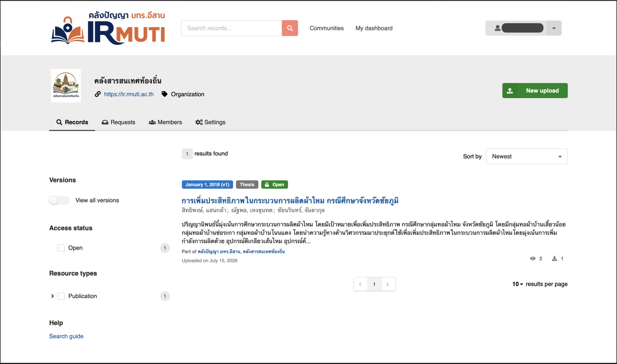This screenshot has height=364, width=617.
Task: Open the Sort by Newest dropdown
Action: (526, 157)
